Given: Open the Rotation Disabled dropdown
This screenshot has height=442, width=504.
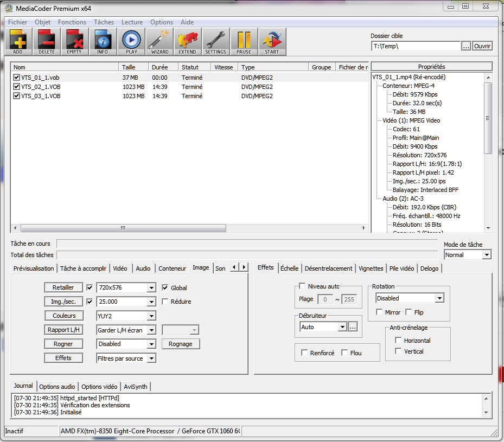Looking at the screenshot, I should pos(440,298).
